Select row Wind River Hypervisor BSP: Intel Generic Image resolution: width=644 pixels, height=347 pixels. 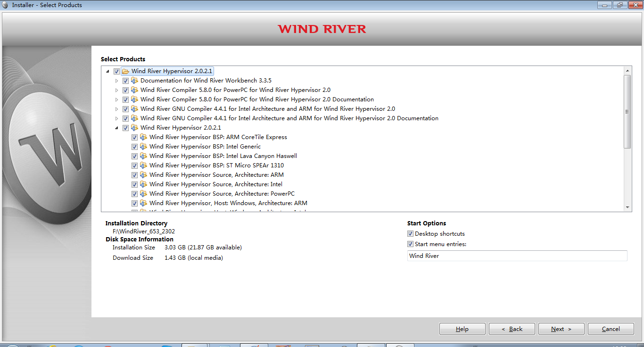[205, 147]
